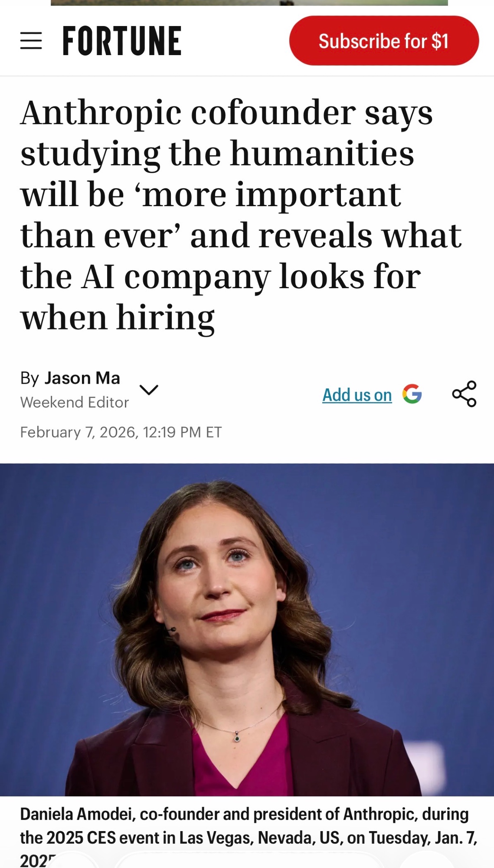Viewport: 494px width, 868px height.
Task: Open the Daniela Amodei hero photo
Action: [x=247, y=630]
